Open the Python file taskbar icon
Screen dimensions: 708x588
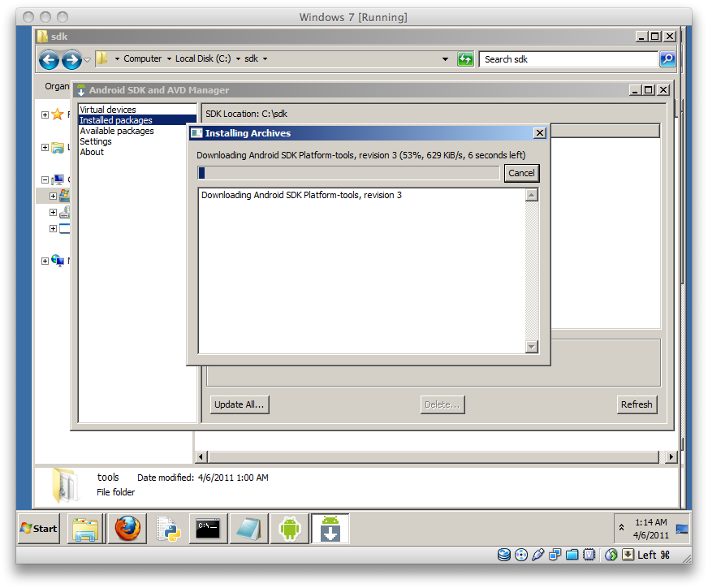coord(168,529)
